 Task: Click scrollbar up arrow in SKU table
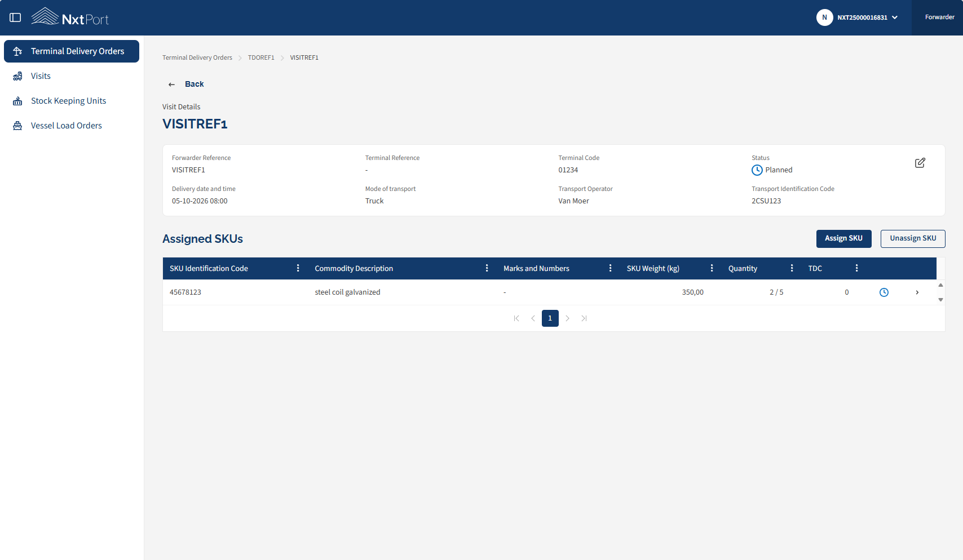tap(940, 285)
